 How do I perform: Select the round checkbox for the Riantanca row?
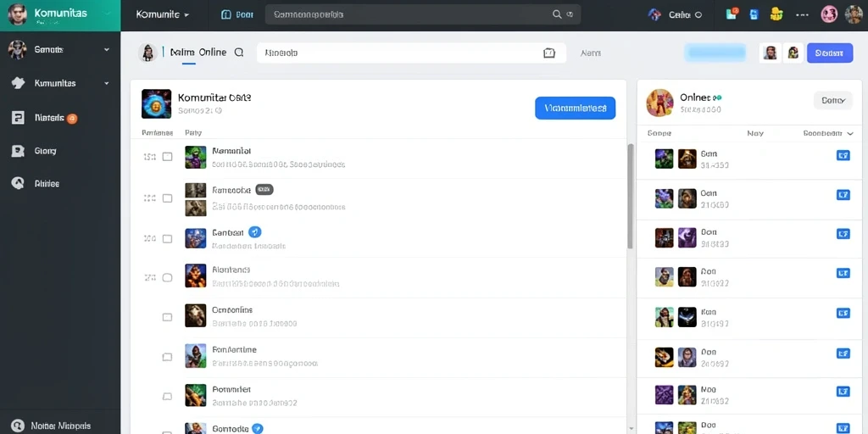pyautogui.click(x=167, y=277)
